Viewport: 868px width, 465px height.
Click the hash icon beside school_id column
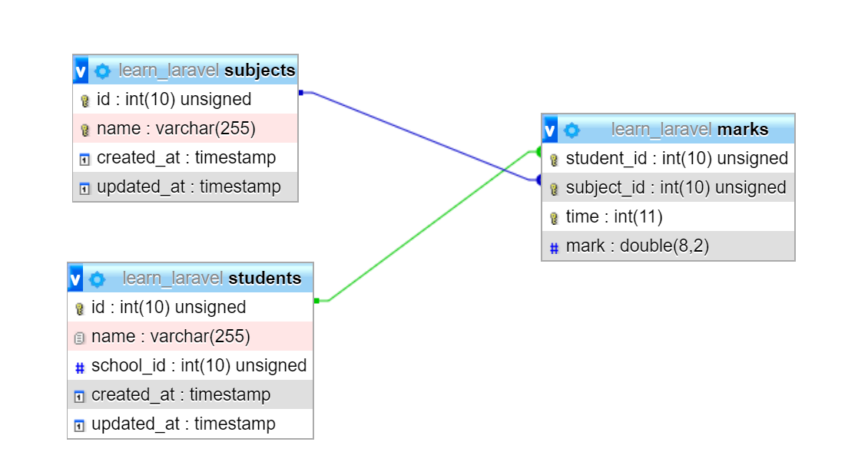pos(80,368)
